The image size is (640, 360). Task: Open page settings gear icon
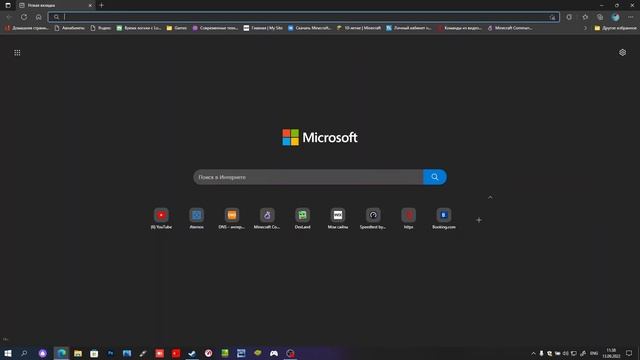[622, 53]
